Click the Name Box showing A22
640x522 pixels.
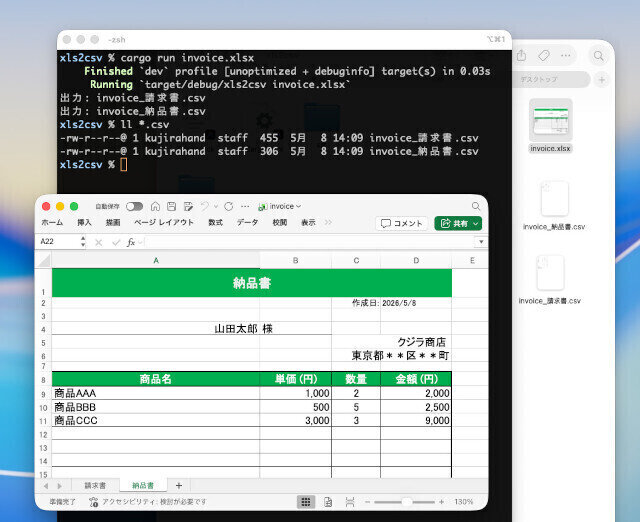[x=59, y=242]
